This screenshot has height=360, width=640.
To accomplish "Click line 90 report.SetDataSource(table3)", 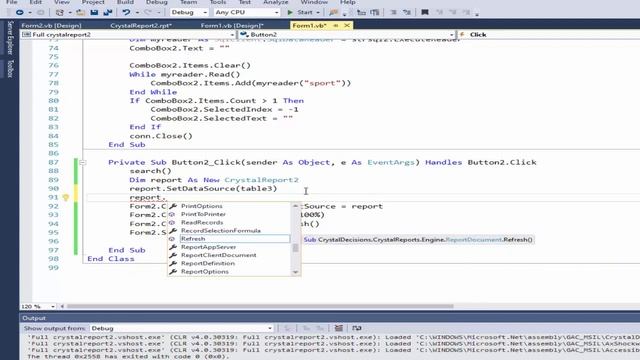I will tap(203, 189).
